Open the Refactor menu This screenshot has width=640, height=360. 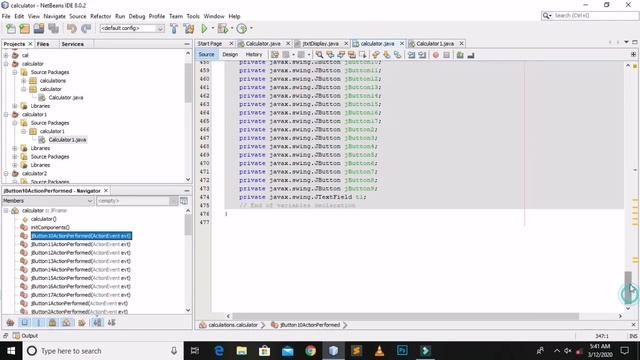click(100, 16)
